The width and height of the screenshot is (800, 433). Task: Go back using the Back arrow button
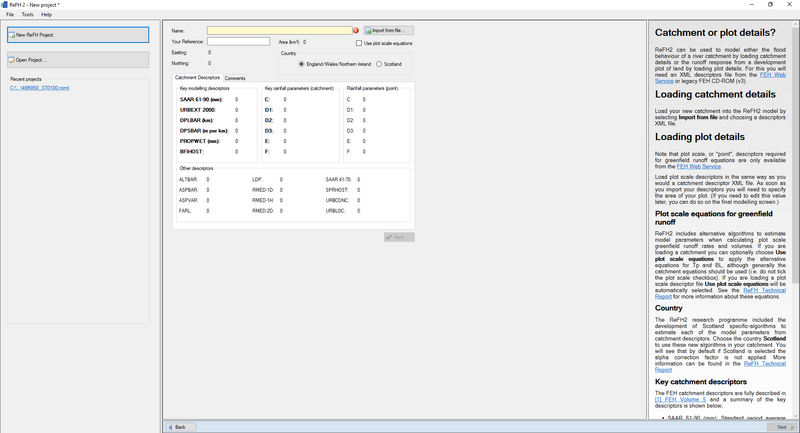(177, 427)
